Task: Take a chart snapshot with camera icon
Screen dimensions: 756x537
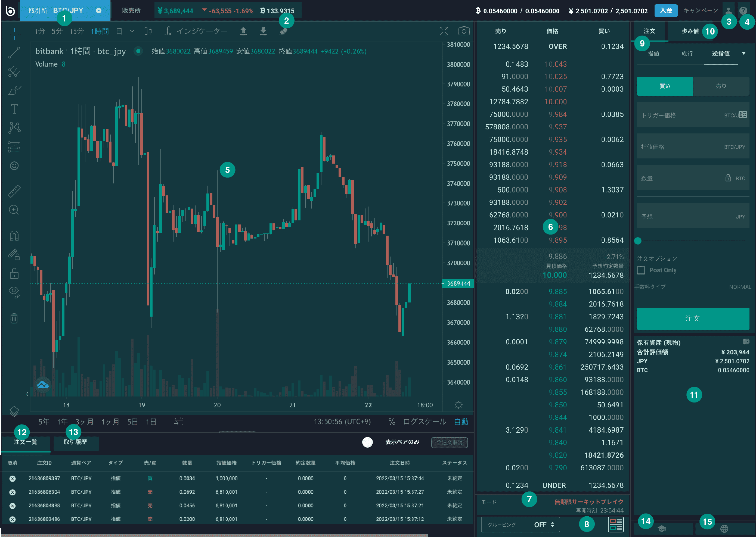Action: pos(464,31)
